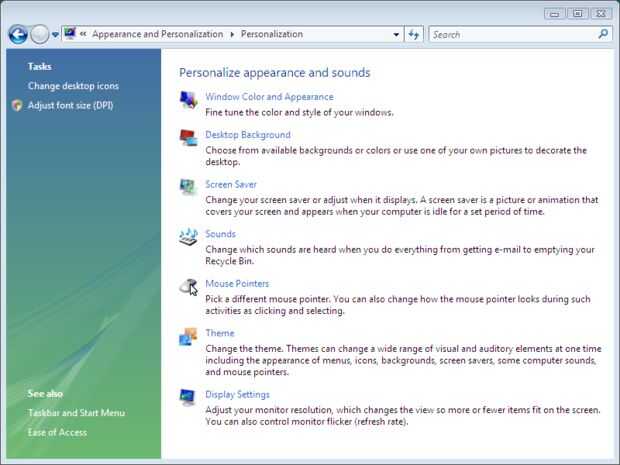The image size is (620, 465).
Task: Minimize the Personalization window
Action: [554, 14]
